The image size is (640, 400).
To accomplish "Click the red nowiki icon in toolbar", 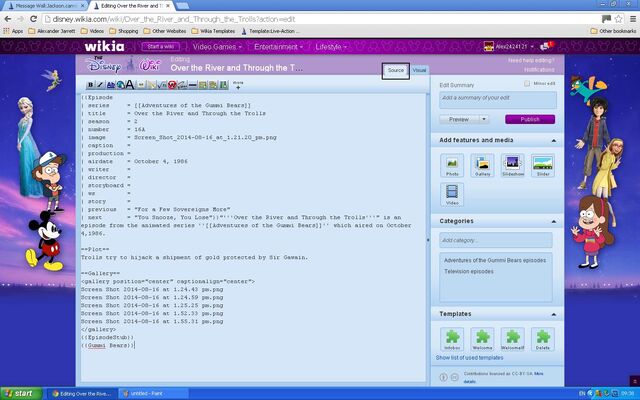I will [x=172, y=85].
